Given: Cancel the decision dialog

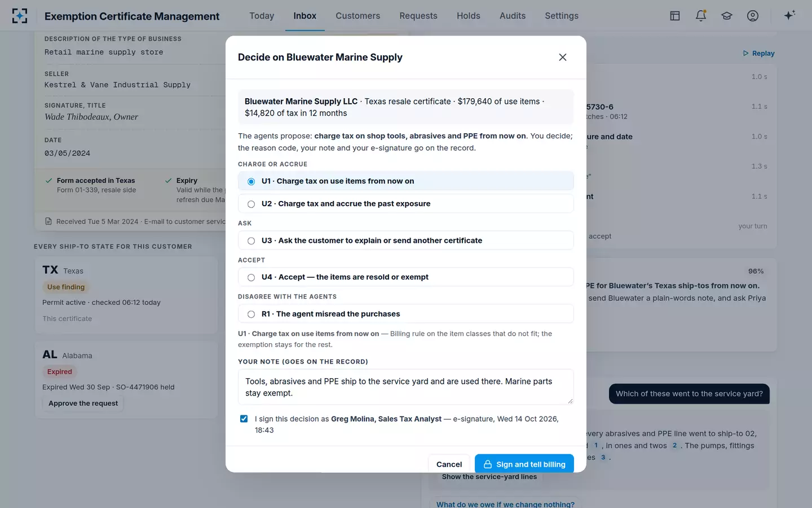Looking at the screenshot, I should click(449, 464).
